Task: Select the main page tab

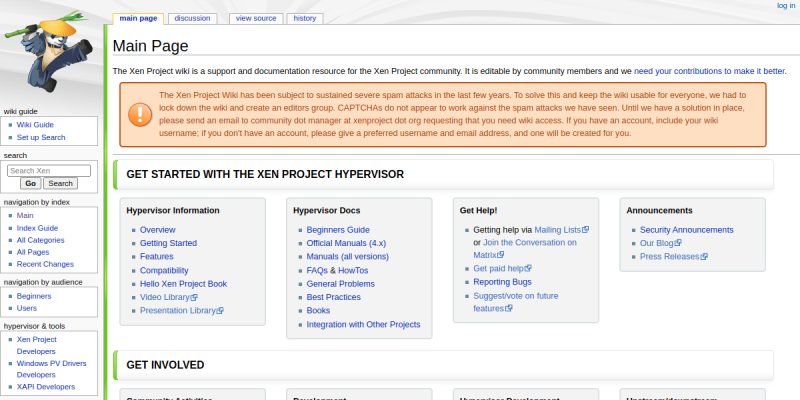Action: tap(138, 18)
